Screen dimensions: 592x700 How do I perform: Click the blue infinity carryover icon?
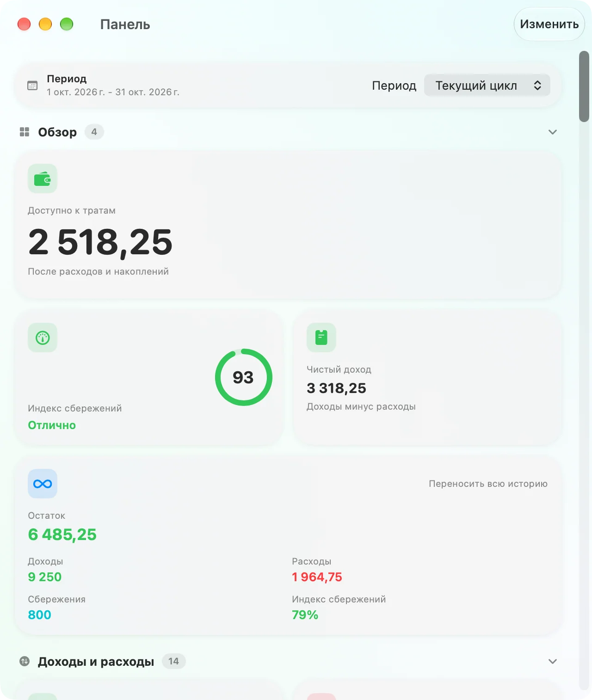pyautogui.click(x=43, y=484)
